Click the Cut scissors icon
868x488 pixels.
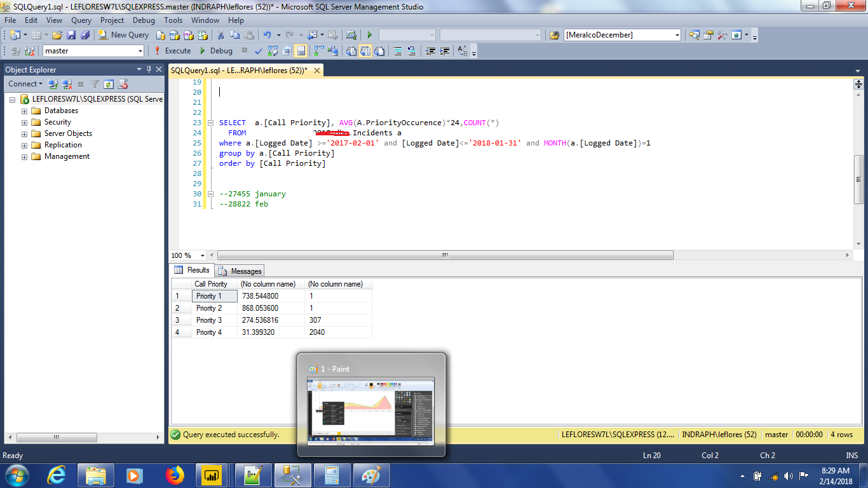click(220, 35)
